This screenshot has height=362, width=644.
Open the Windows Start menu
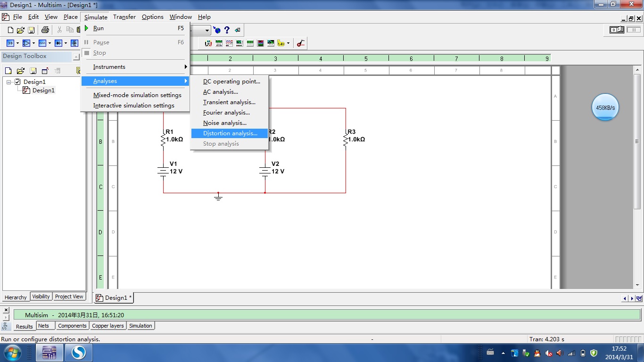pos(12,353)
